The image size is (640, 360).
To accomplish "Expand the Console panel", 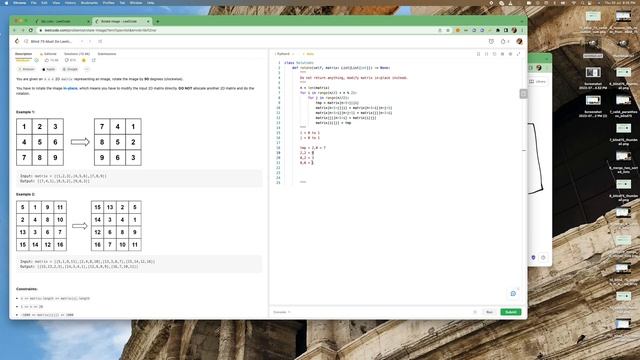I will tap(282, 312).
